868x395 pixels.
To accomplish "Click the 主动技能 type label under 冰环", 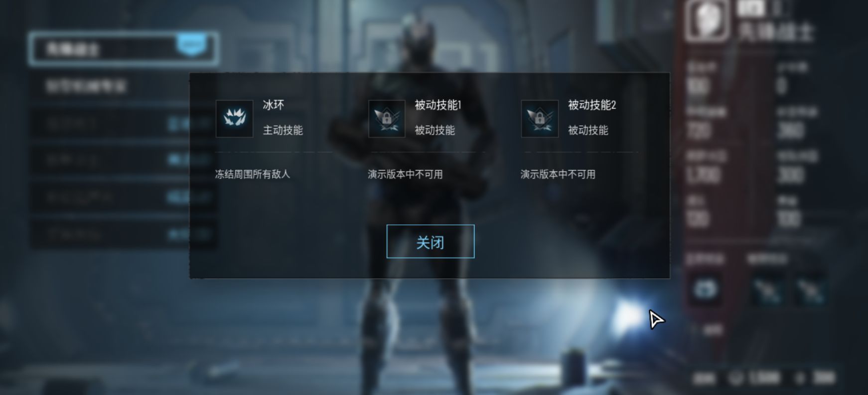I will point(283,130).
